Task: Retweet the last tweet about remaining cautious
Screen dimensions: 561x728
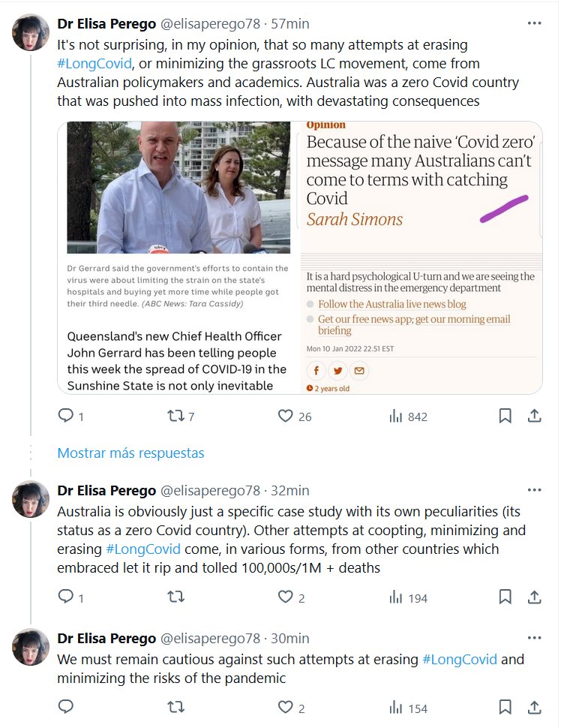Action: [176, 708]
